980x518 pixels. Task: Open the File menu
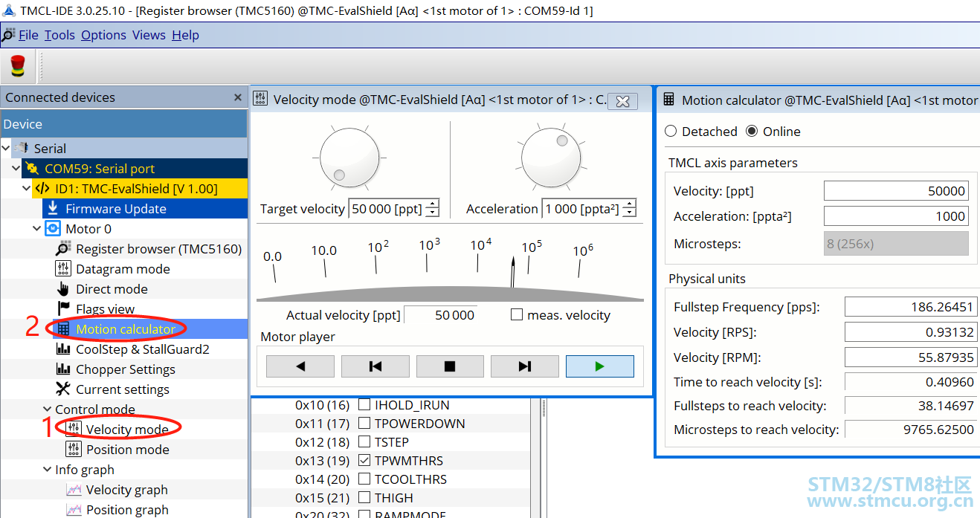pos(28,35)
